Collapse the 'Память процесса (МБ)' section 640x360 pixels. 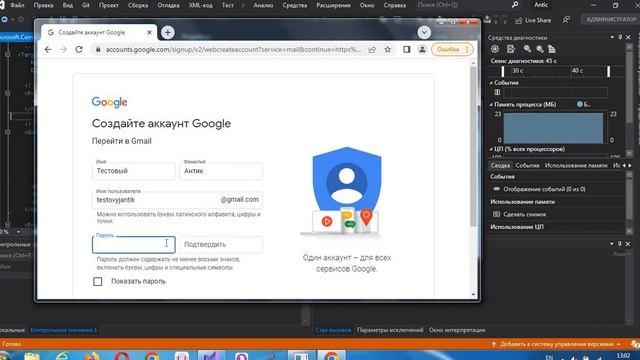click(x=491, y=104)
